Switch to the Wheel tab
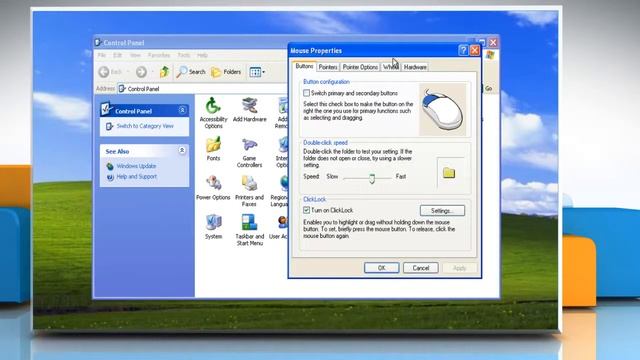 [x=390, y=67]
